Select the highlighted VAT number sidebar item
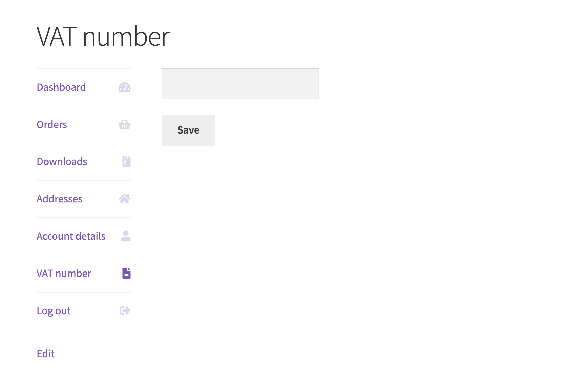This screenshot has height=383, width=588. [x=64, y=273]
